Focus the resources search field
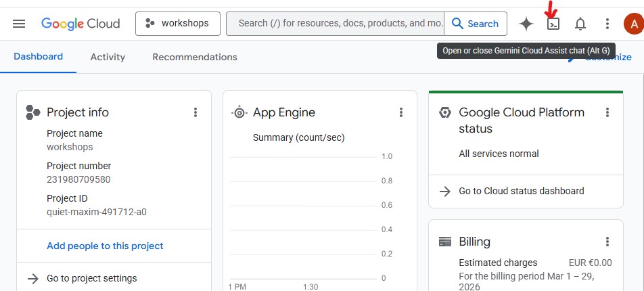 coord(335,24)
